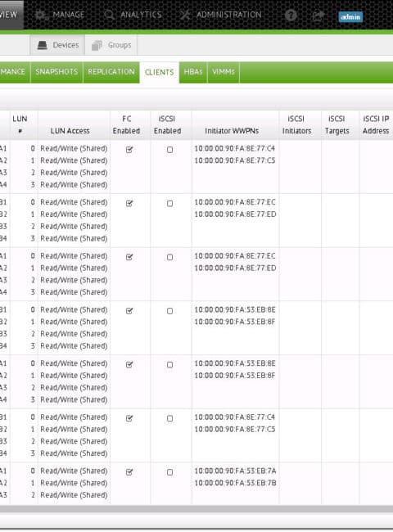Open the HBAs tab
The height and width of the screenshot is (532, 393).
[x=193, y=71]
